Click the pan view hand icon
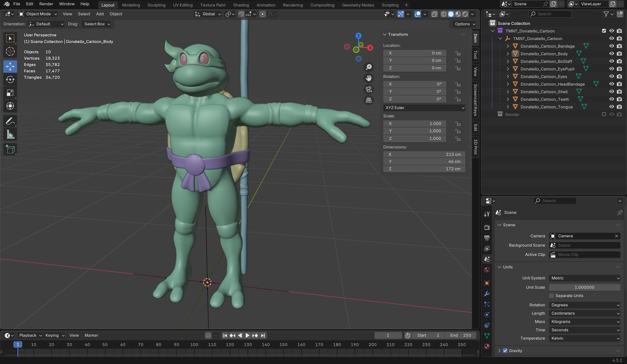627x364 pixels. coord(369,78)
